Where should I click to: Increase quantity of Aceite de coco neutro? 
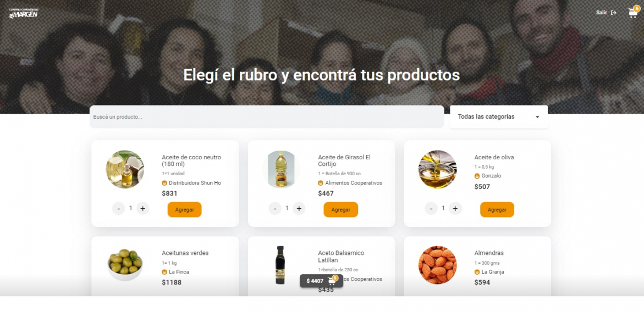coord(142,208)
